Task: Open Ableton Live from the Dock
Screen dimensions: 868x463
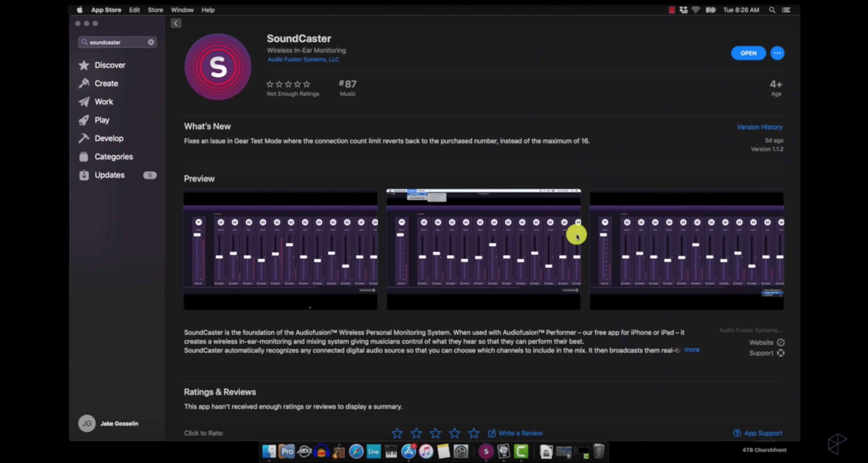Action: point(374,452)
